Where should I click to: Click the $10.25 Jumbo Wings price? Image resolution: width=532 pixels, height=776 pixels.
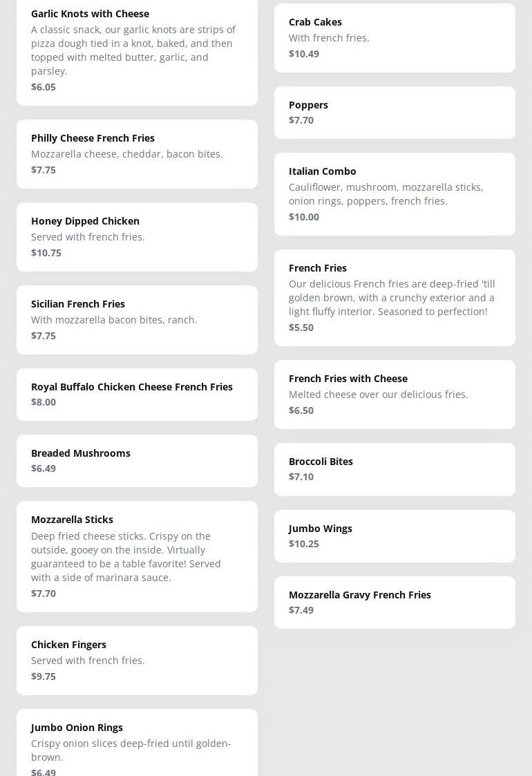coord(304,544)
